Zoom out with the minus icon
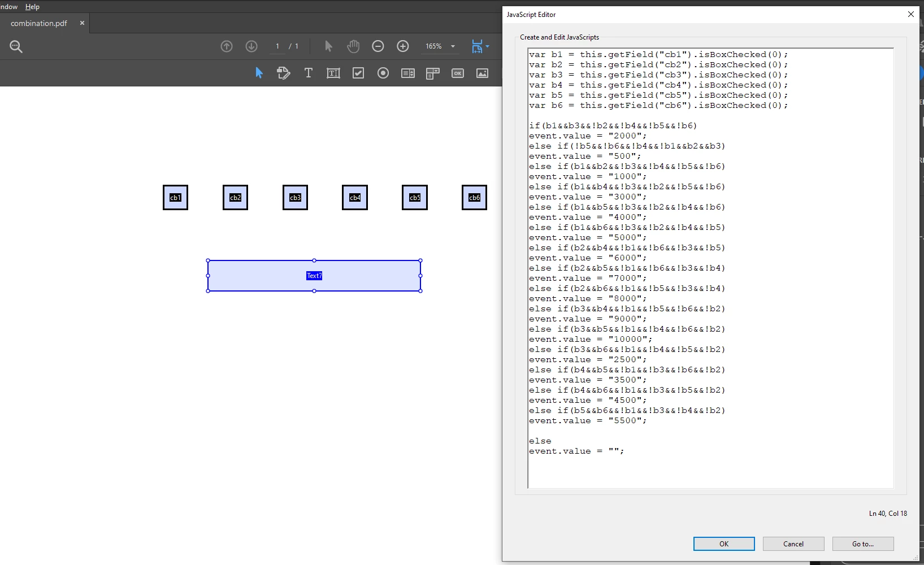The height and width of the screenshot is (565, 924). pos(378,46)
